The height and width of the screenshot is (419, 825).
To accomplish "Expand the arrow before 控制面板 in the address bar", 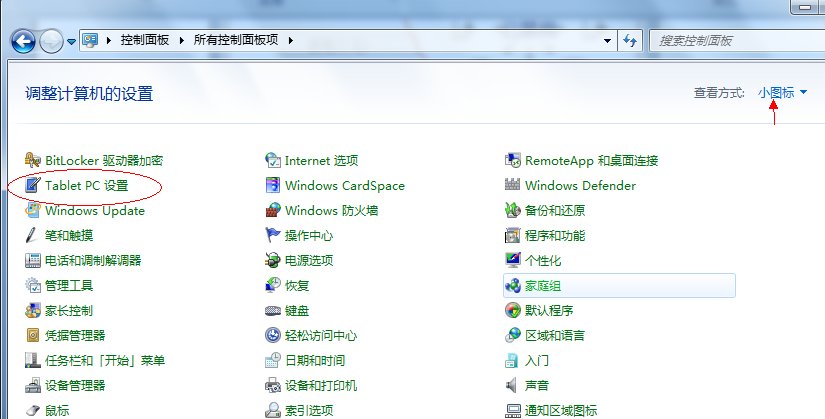I will coord(109,40).
